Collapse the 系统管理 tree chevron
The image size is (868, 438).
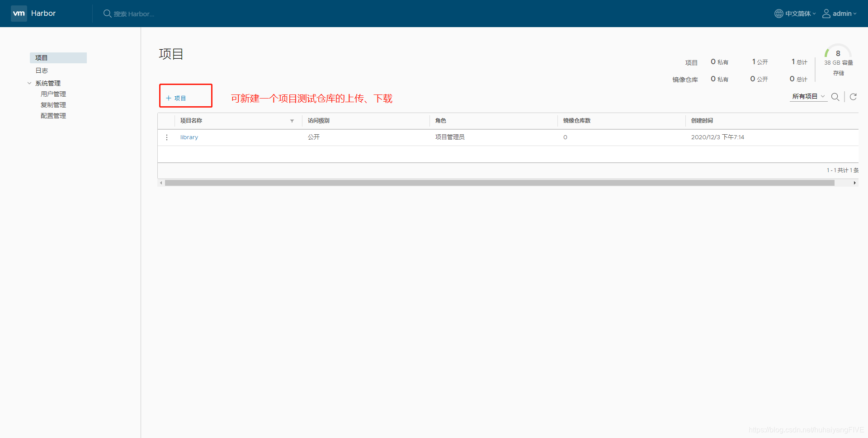tap(29, 83)
